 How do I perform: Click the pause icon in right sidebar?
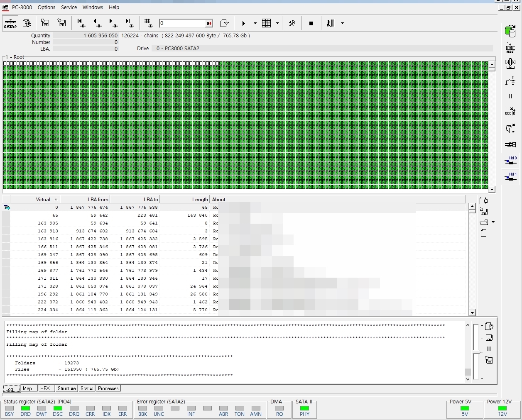pos(510,96)
